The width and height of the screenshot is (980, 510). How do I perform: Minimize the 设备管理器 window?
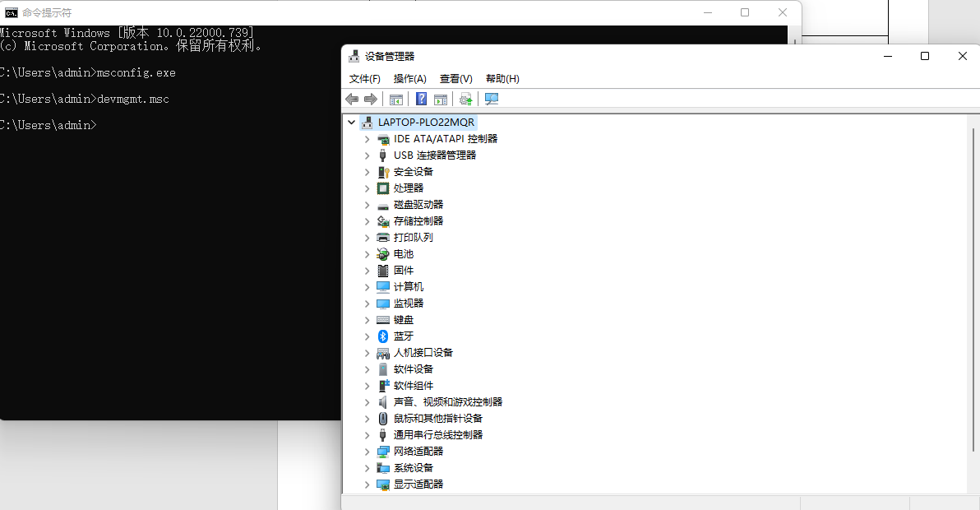click(x=887, y=56)
